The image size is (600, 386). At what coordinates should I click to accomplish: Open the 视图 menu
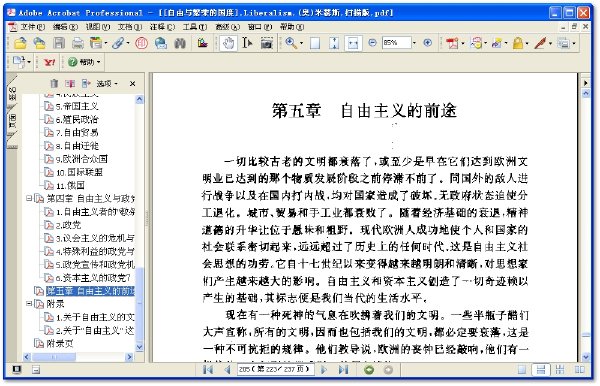point(97,27)
